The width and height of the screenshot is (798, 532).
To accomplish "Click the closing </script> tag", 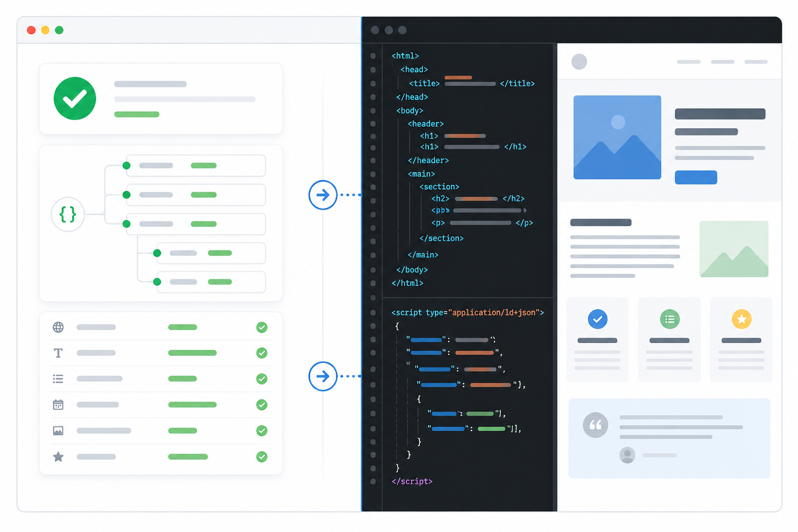I will point(412,481).
